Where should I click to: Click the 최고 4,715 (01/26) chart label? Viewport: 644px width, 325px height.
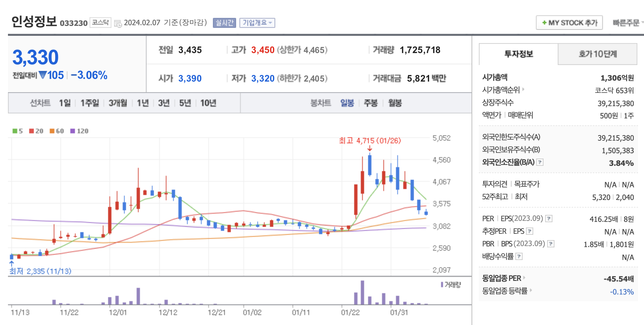(370, 141)
